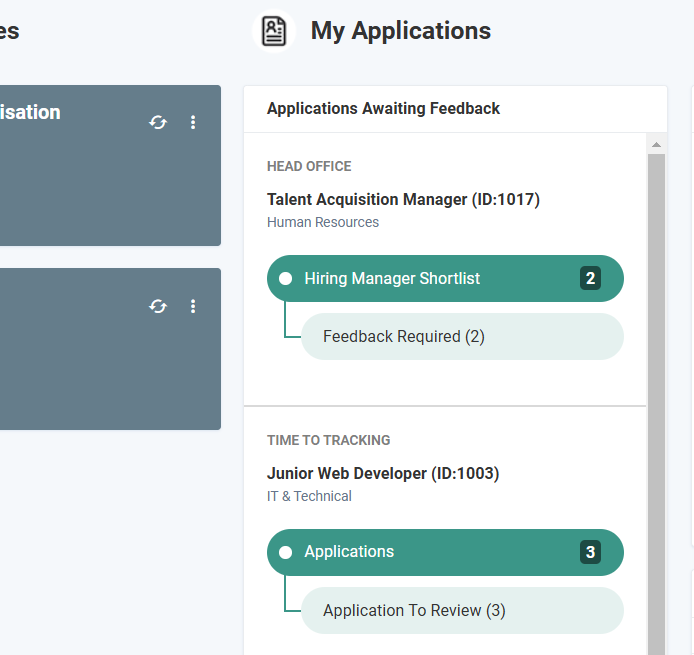Image resolution: width=694 pixels, height=655 pixels.
Task: Click the white dot on the Applications stage
Action: pos(285,552)
